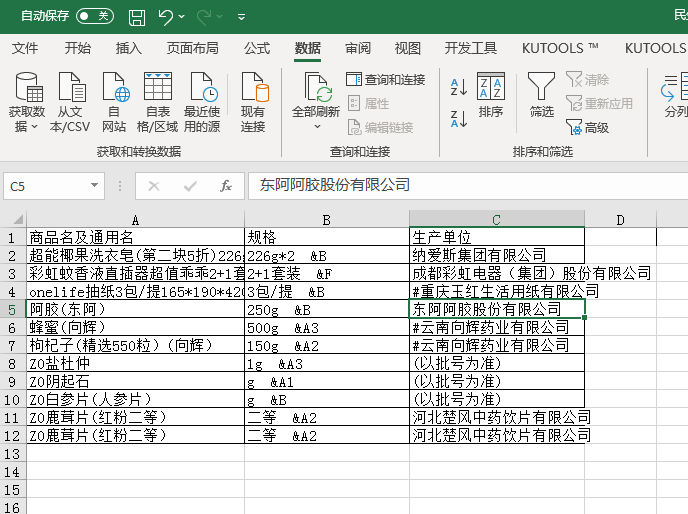Open the Undo history dropdown arrow
Viewport: 688px width, 514px height.
click(182, 17)
